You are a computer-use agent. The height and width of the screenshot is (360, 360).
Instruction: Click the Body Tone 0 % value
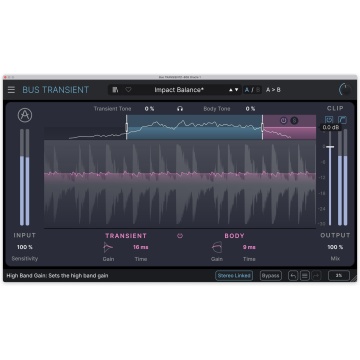click(250, 109)
